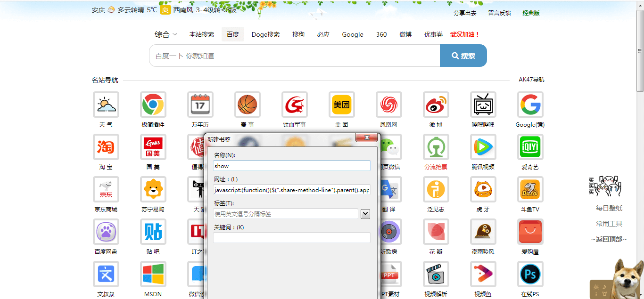Expand the 综合 search category dropdown

click(166, 34)
